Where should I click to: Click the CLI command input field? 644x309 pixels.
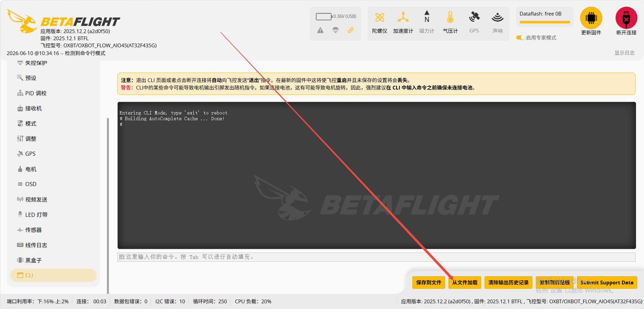click(x=376, y=257)
